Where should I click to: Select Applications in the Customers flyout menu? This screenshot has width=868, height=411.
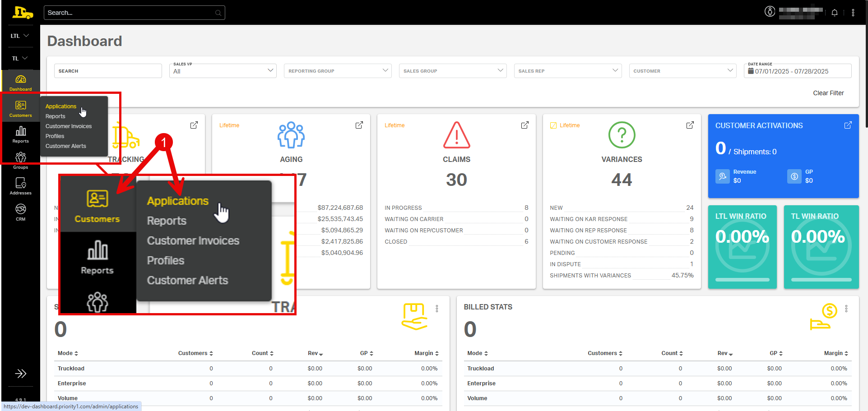(61, 106)
